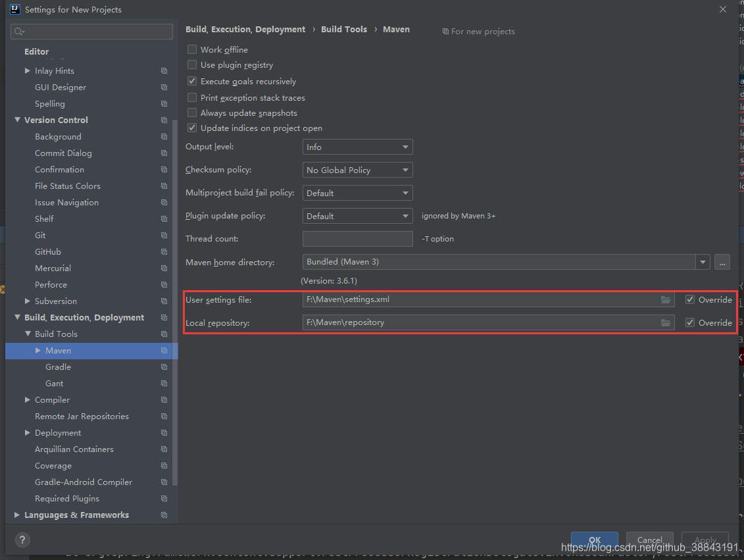Screen dimensions: 744x560
Task: Expand the Inlay Hints tree node
Action: click(x=27, y=70)
